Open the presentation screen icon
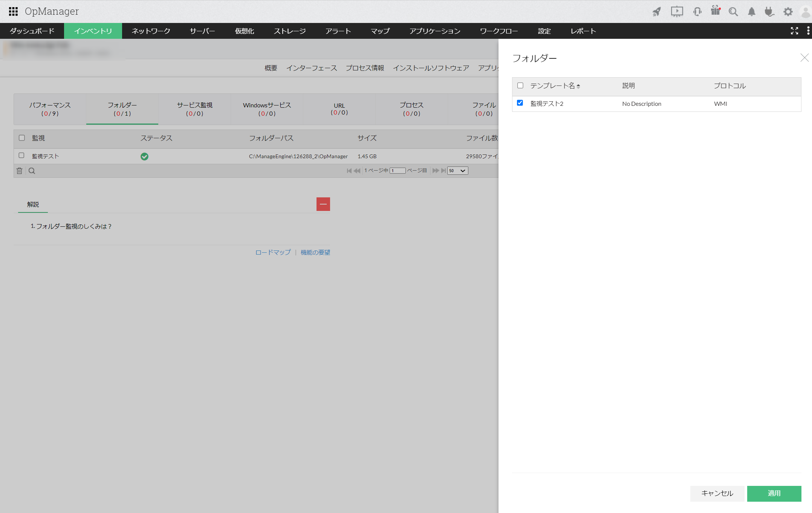Viewport: 812px width, 513px height. click(677, 12)
